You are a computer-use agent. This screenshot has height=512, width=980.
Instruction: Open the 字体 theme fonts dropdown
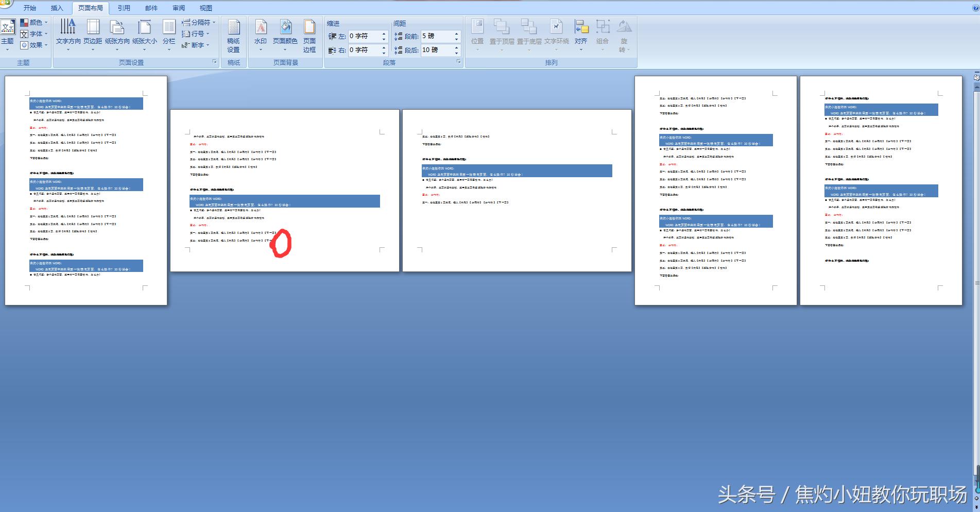click(x=34, y=34)
